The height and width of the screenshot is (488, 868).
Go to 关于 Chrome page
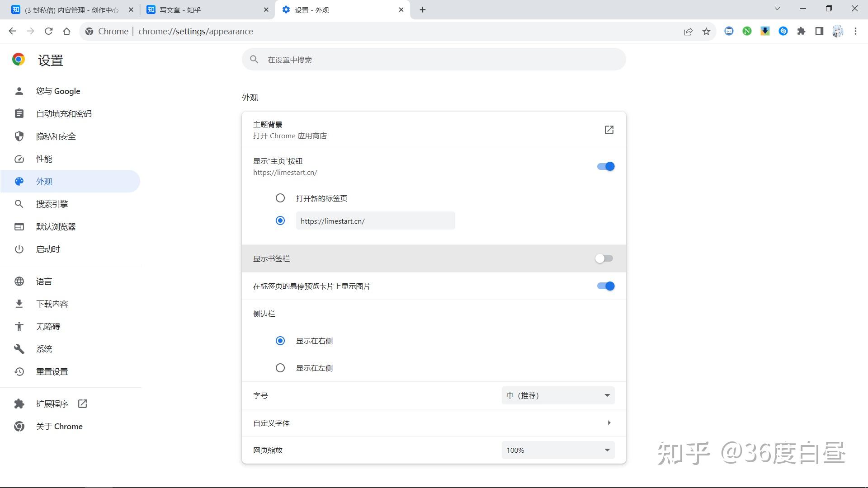[x=59, y=426]
